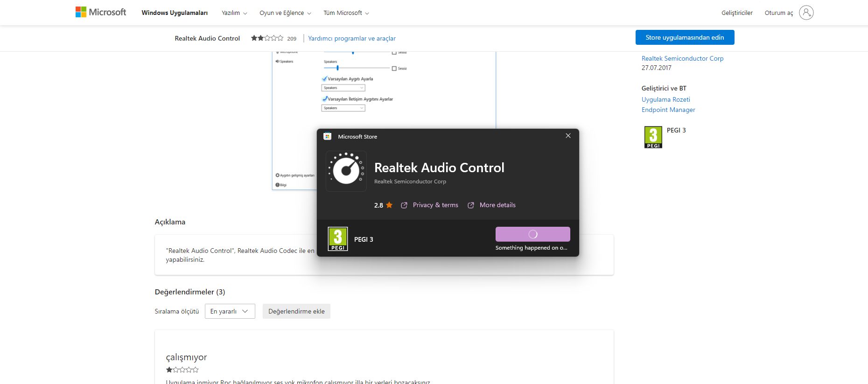Screen dimensions: 868x384
Task: Click the More details external link icon
Action: pyautogui.click(x=471, y=205)
